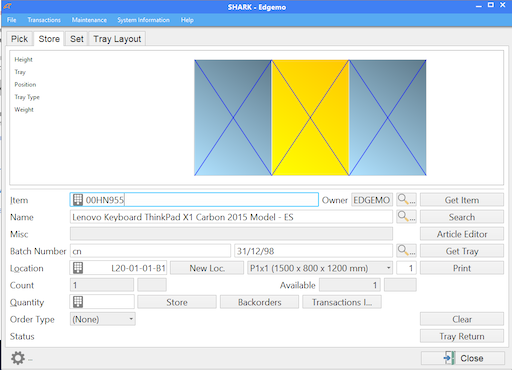Click the Get Item button

tap(462, 200)
